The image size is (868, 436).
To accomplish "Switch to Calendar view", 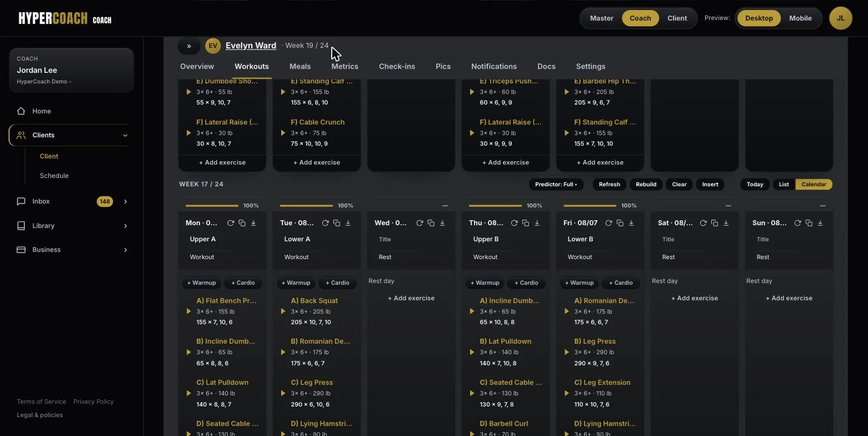I will [x=814, y=184].
